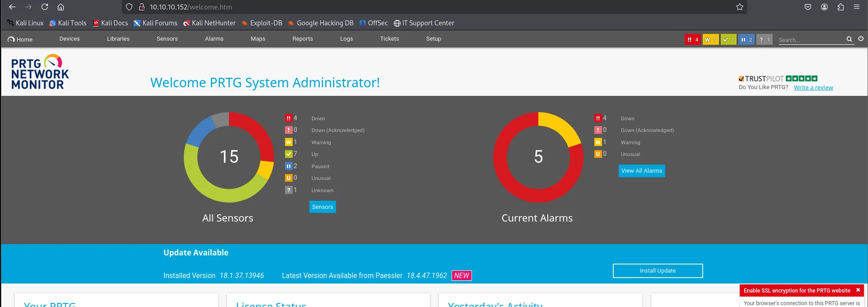Open the Sensors menu

167,39
